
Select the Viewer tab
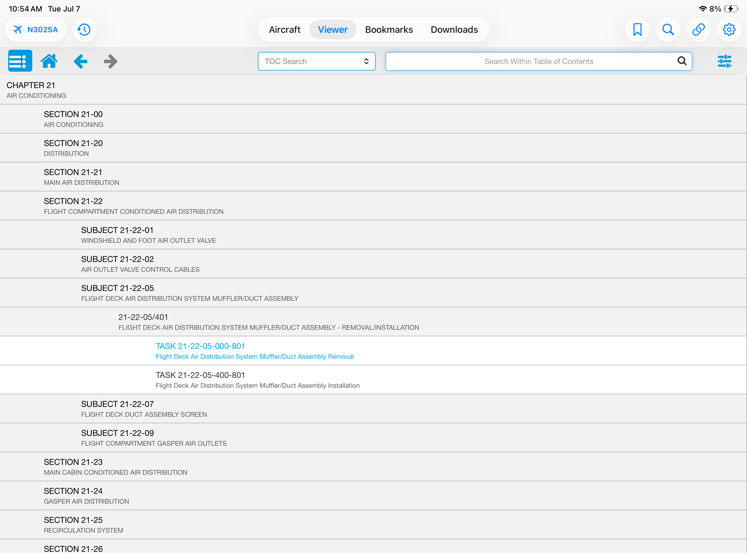pyautogui.click(x=333, y=30)
